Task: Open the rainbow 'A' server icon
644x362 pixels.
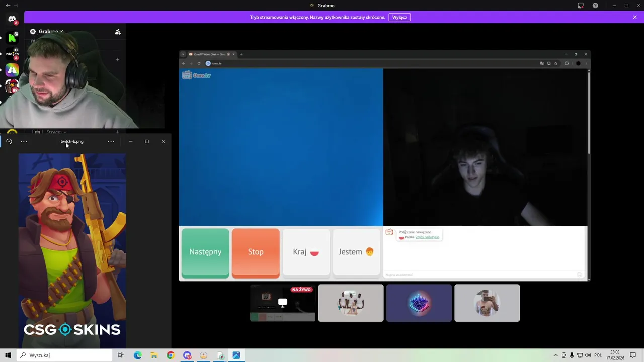Action: [12, 70]
